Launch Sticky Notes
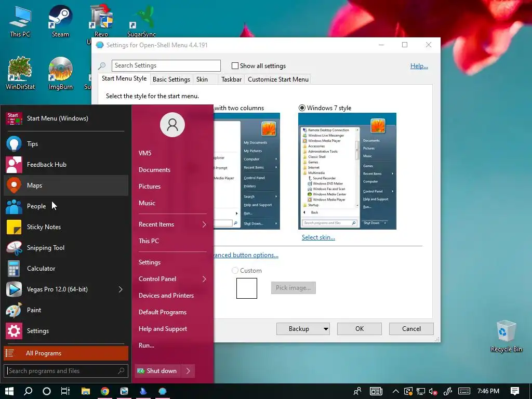Image resolution: width=532 pixels, height=399 pixels. tap(66, 227)
